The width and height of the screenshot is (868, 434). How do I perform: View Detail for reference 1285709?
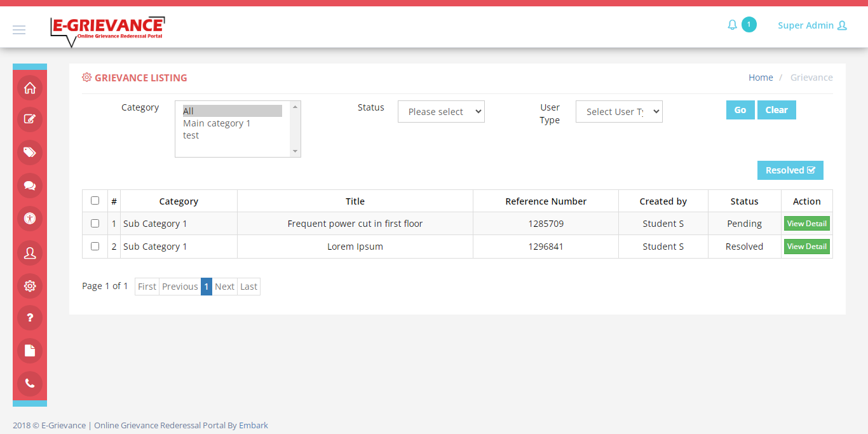pyautogui.click(x=806, y=224)
